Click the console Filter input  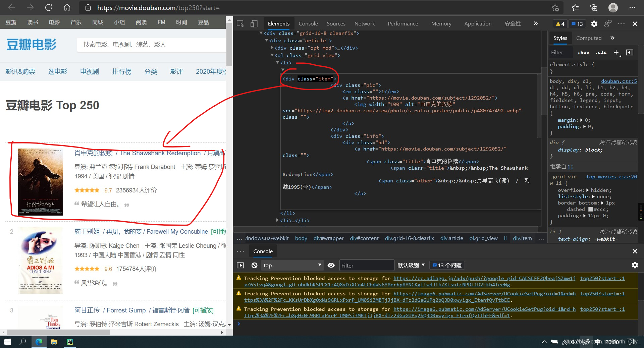[x=366, y=265]
